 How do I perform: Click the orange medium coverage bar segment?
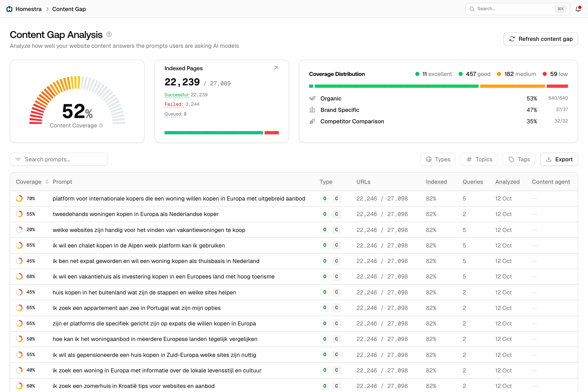(x=512, y=86)
